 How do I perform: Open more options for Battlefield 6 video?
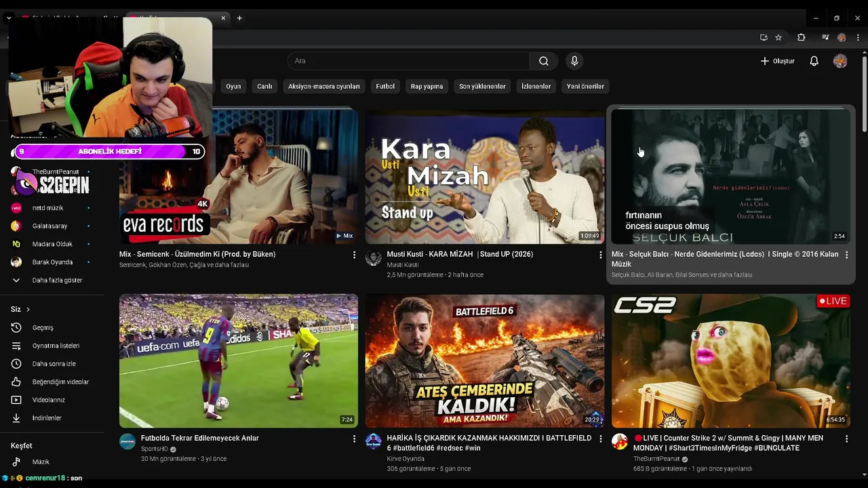600,439
